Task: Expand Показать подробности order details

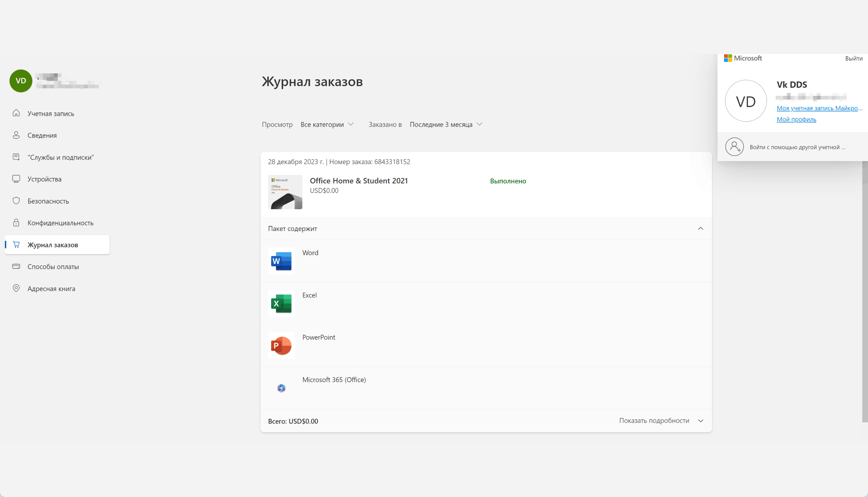Action: pos(661,421)
